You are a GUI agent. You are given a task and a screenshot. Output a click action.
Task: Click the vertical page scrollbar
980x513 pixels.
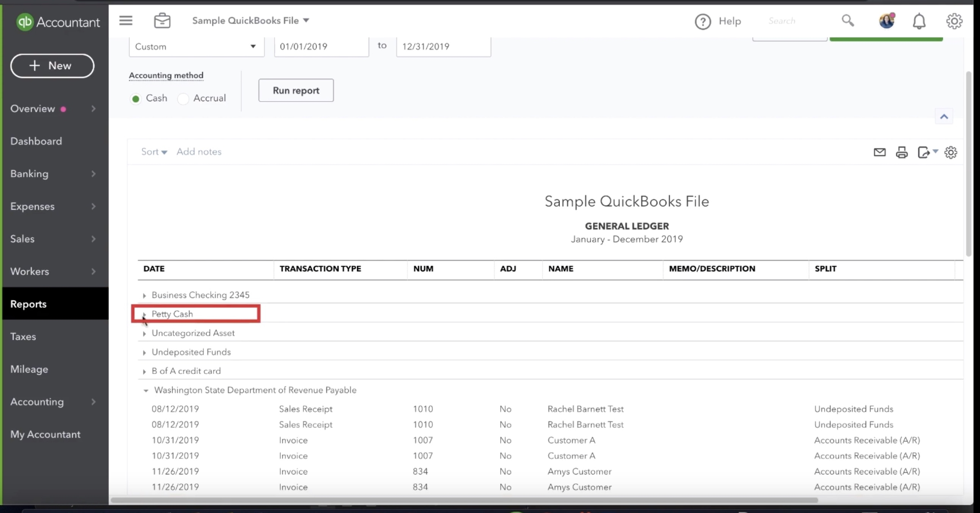[x=969, y=164]
